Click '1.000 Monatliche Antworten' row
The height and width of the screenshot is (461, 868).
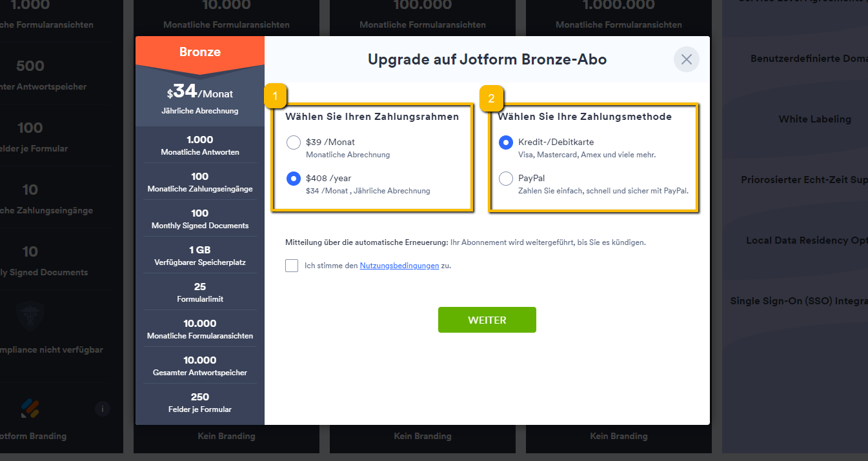click(x=200, y=145)
